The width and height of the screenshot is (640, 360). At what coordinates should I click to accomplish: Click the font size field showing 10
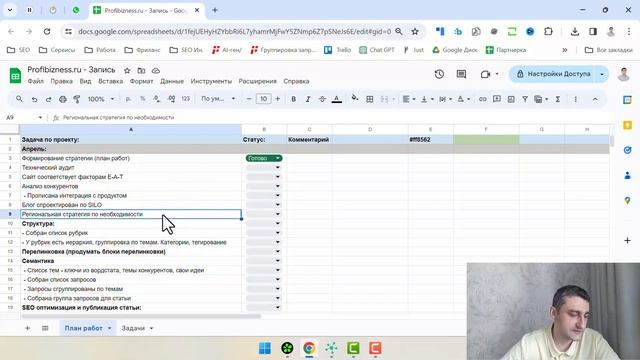click(263, 99)
